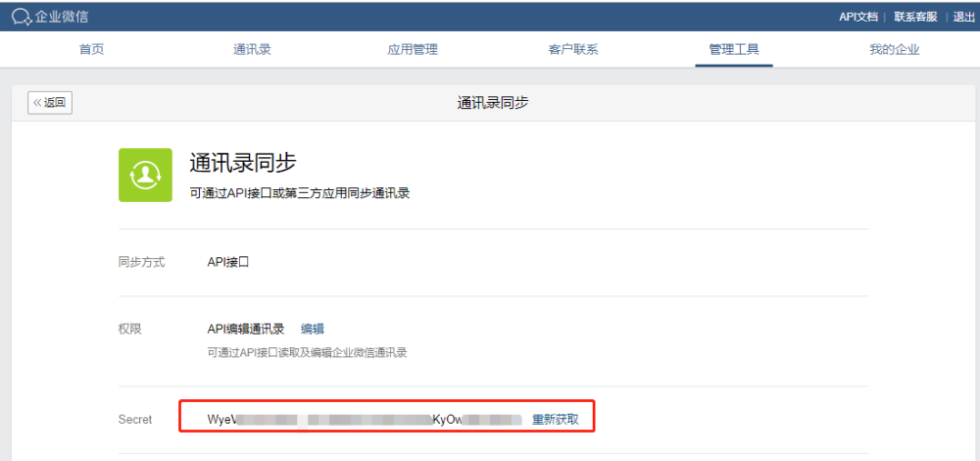
Task: Go back using the 返回 button
Action: click(50, 102)
